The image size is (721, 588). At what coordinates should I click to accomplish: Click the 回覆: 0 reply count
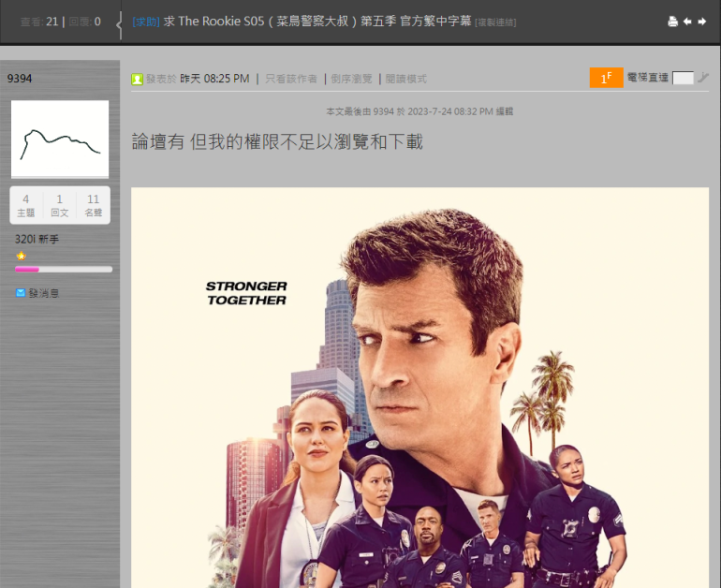click(x=84, y=22)
